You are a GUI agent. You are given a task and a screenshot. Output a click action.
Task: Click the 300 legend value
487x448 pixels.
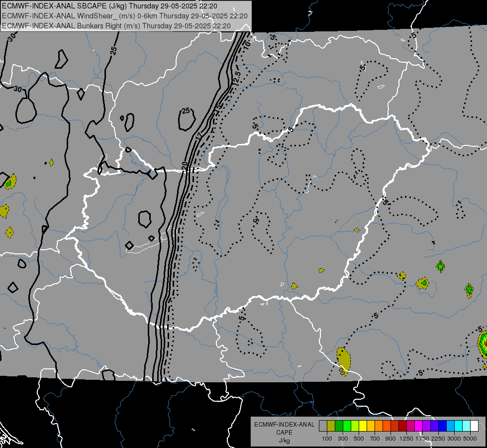[x=343, y=439]
